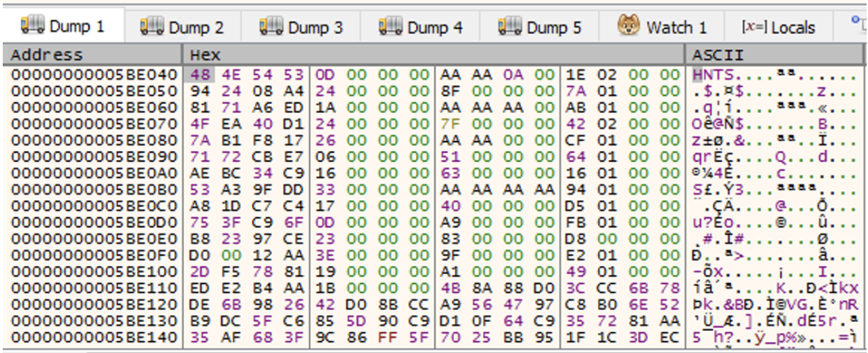Image resolution: width=868 pixels, height=353 pixels.
Task: Select the highlighted byte 48 at 5BE040
Action: (x=199, y=74)
